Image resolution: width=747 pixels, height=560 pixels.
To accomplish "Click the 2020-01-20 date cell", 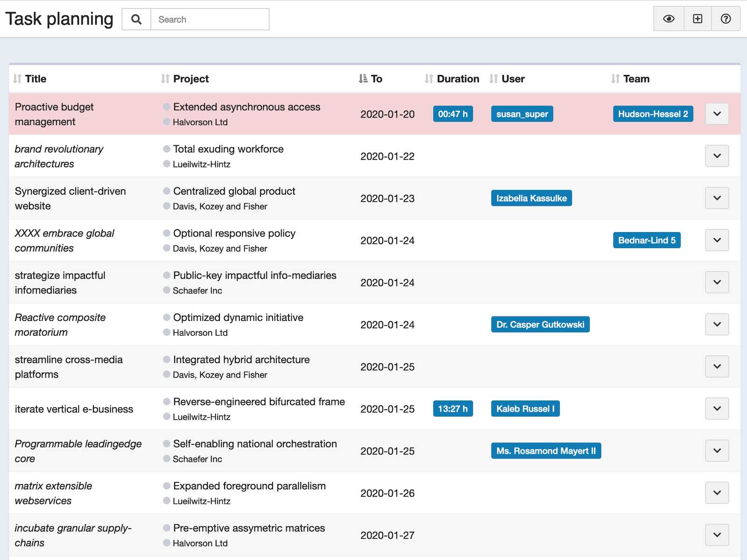I will (388, 114).
